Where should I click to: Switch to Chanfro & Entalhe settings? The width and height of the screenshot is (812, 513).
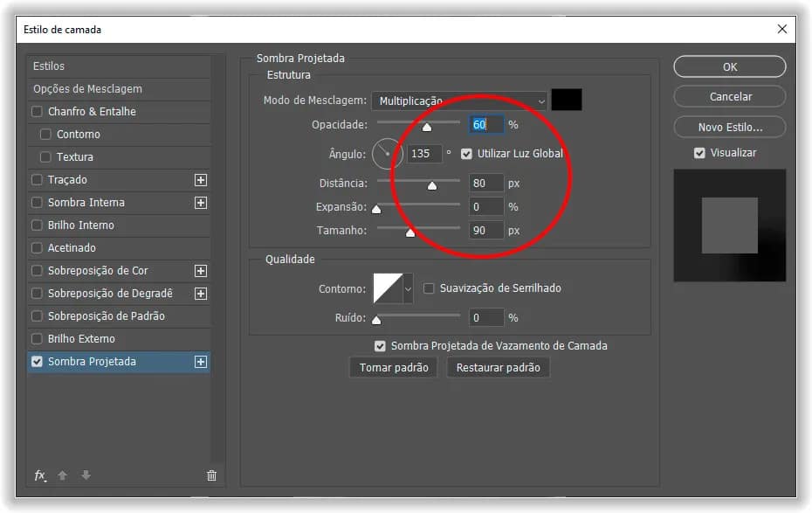pyautogui.click(x=92, y=111)
